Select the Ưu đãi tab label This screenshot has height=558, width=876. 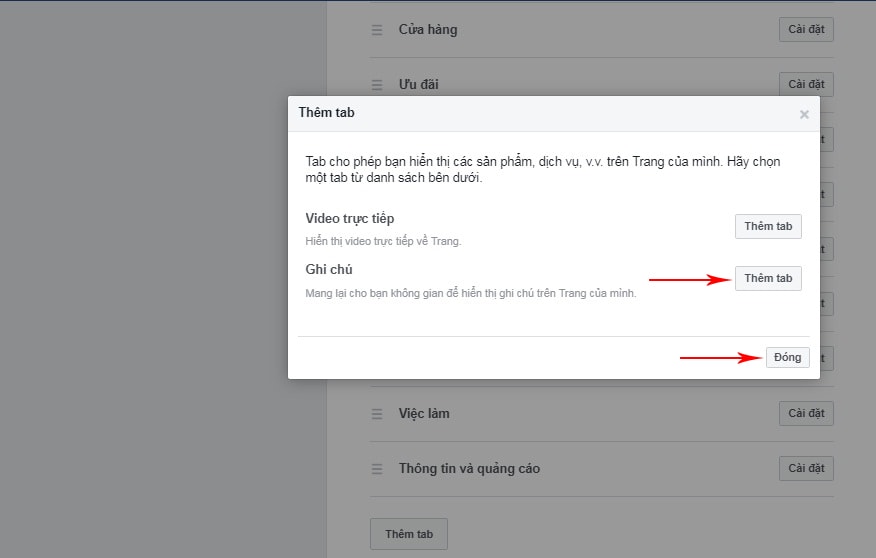click(x=418, y=85)
